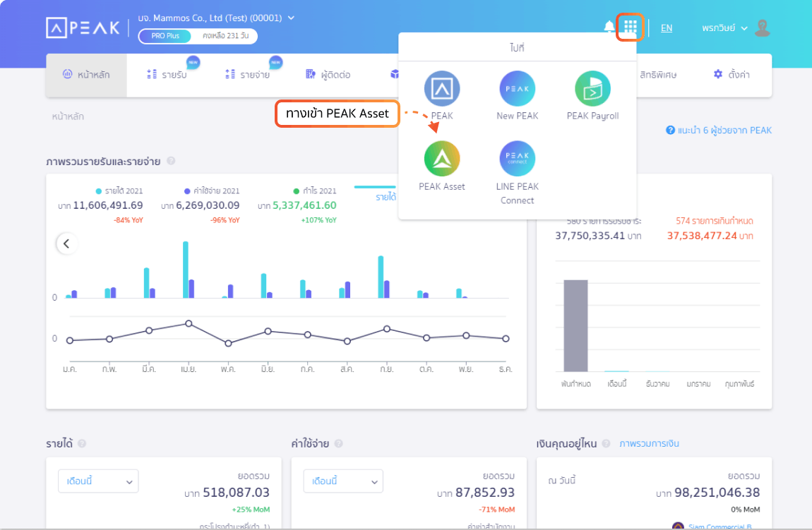Image resolution: width=812 pixels, height=530 pixels.
Task: Click help icon next to เงินคุณอยู่ไหน
Action: tap(606, 444)
